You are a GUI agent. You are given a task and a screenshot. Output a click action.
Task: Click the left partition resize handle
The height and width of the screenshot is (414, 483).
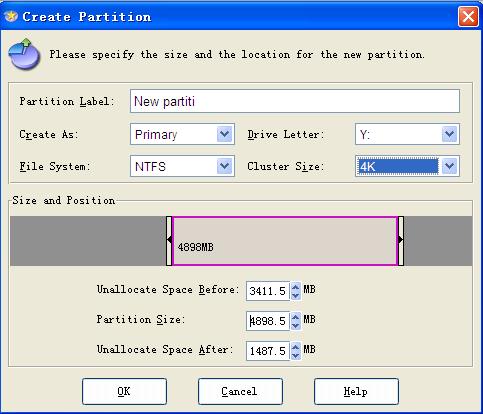pos(169,241)
